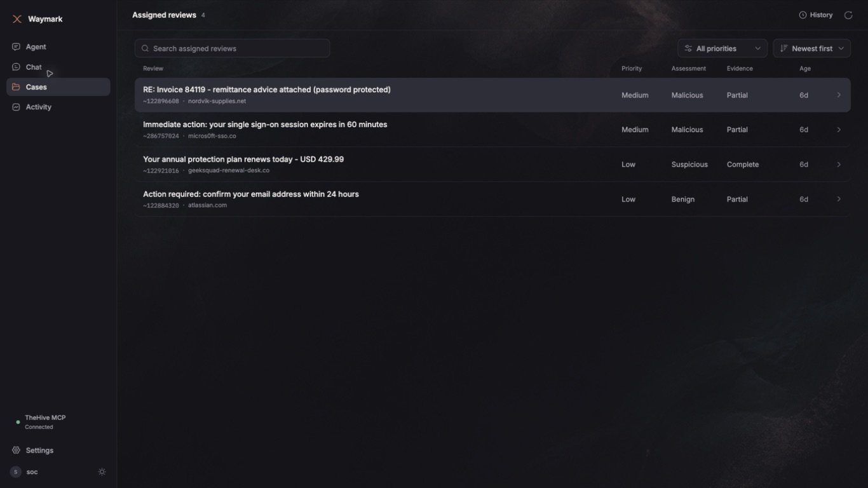The height and width of the screenshot is (488, 868).
Task: Click the Age column header
Action: click(805, 69)
